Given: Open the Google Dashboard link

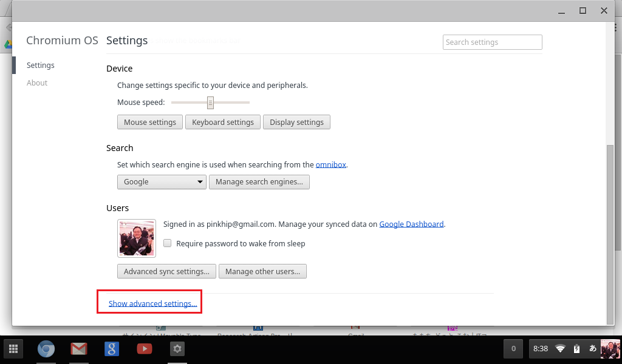Looking at the screenshot, I should click(x=411, y=224).
